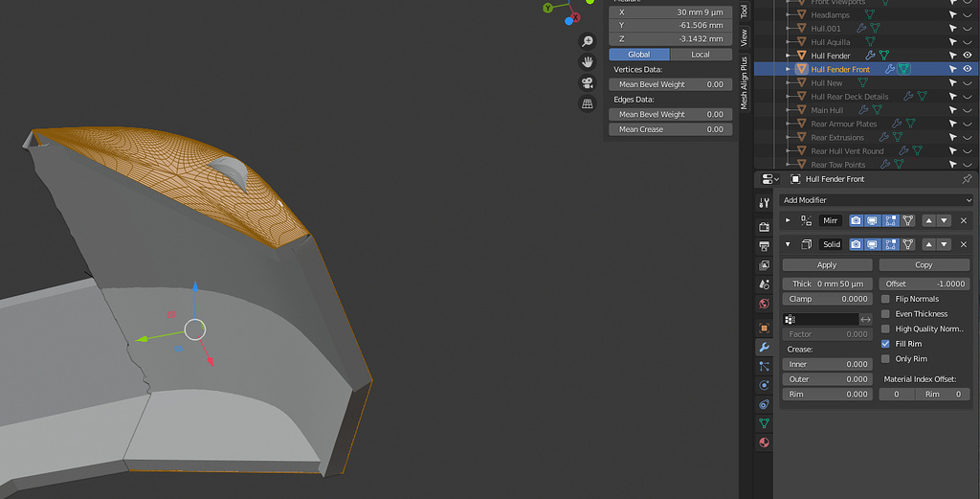Open the Render properties tab icon
980x499 pixels.
click(764, 227)
